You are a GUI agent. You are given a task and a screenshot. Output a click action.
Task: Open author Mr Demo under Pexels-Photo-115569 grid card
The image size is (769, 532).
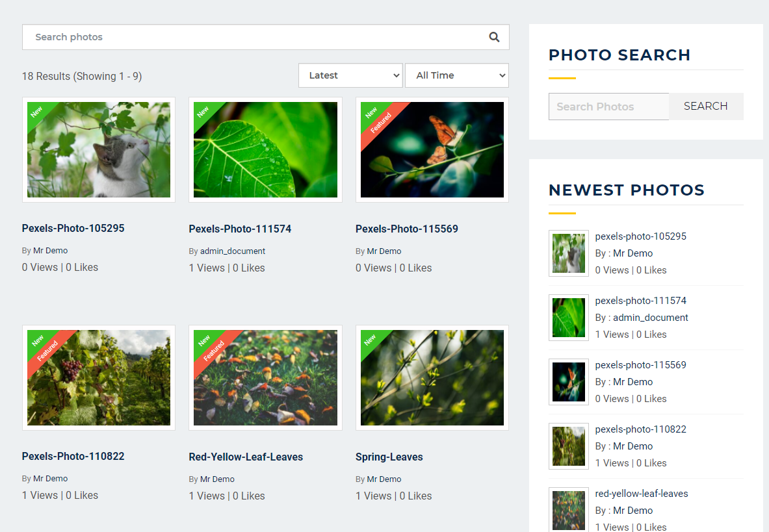(x=384, y=251)
